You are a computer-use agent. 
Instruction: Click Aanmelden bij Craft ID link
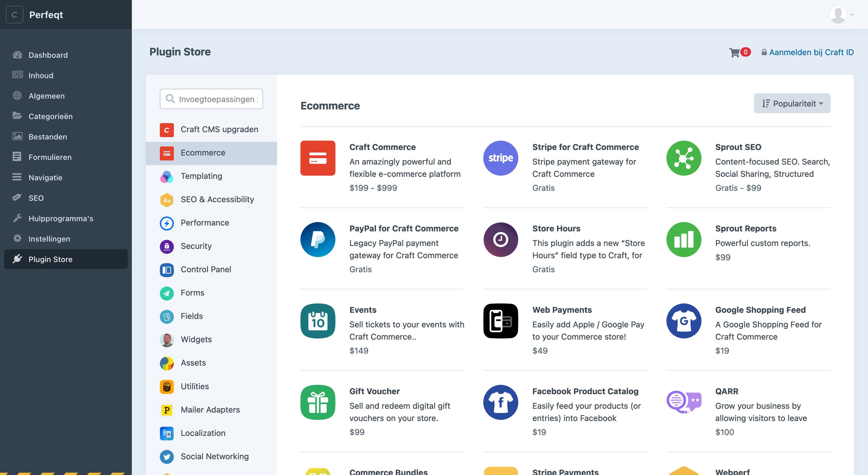(x=807, y=52)
